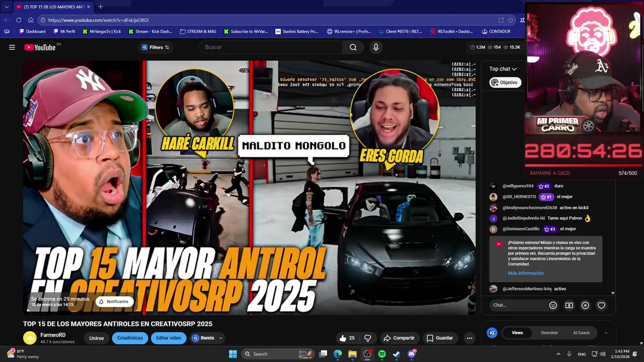Click the plus circle icon in chat
644x362 pixels.
pos(585,305)
